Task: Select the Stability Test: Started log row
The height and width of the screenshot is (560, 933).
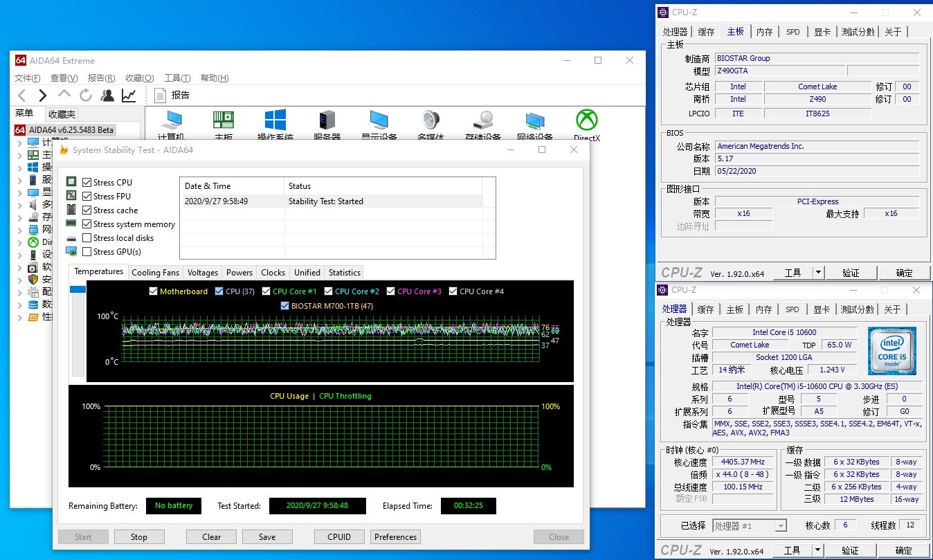Action: [331, 201]
